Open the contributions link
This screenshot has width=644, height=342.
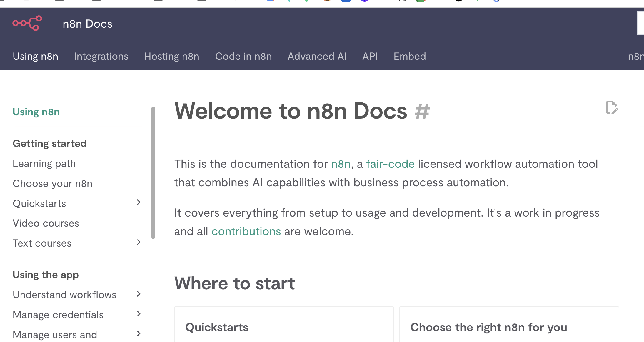click(246, 232)
